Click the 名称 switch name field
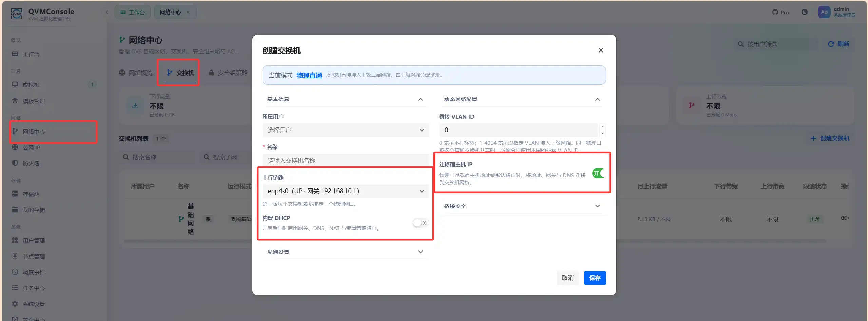 tap(345, 160)
